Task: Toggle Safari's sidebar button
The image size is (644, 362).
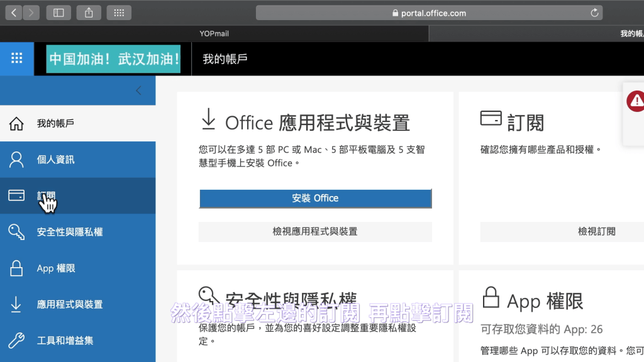Action: tap(58, 13)
